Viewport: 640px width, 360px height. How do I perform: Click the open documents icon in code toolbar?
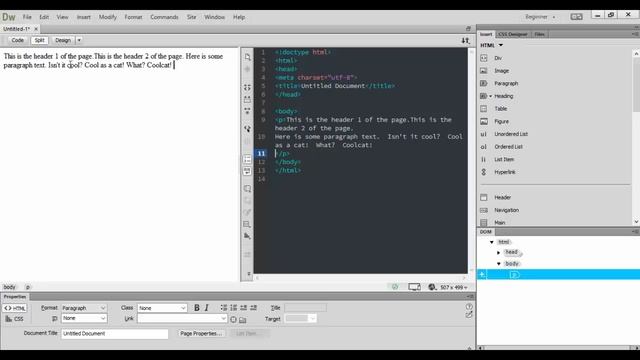pyautogui.click(x=247, y=57)
